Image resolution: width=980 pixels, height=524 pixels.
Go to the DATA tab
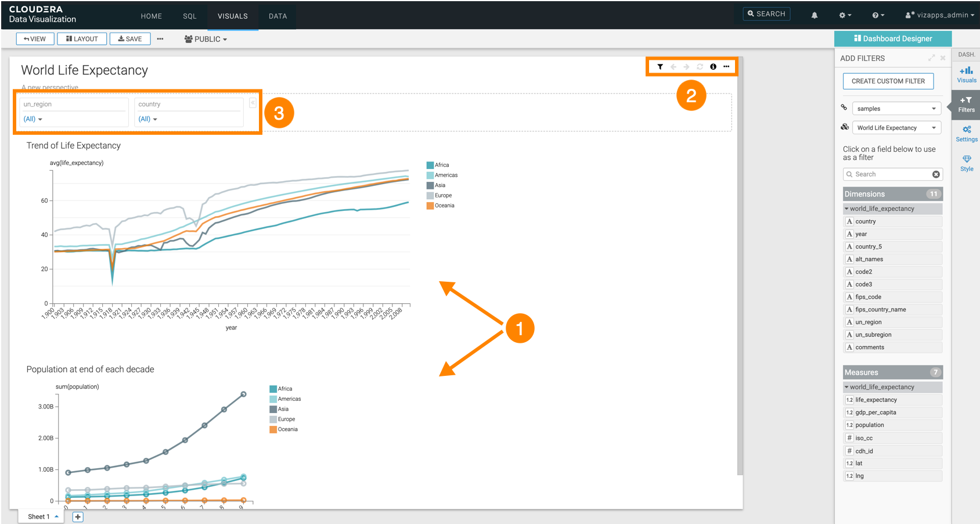[x=278, y=16]
